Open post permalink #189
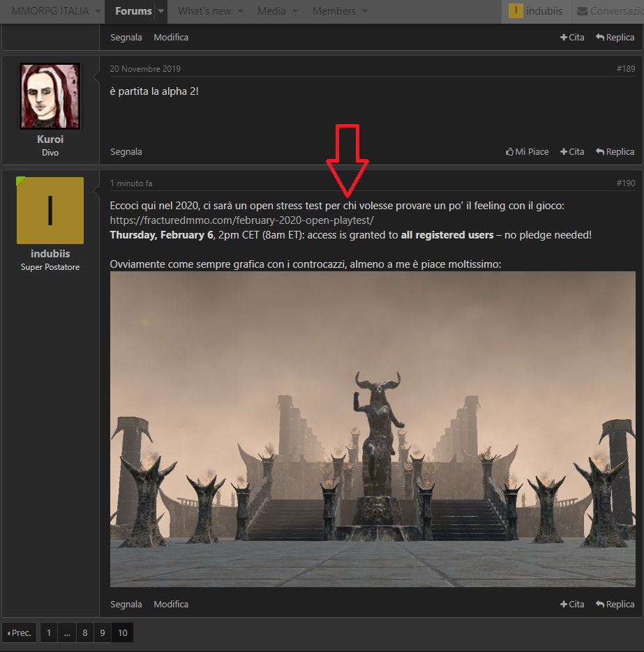 (626, 69)
